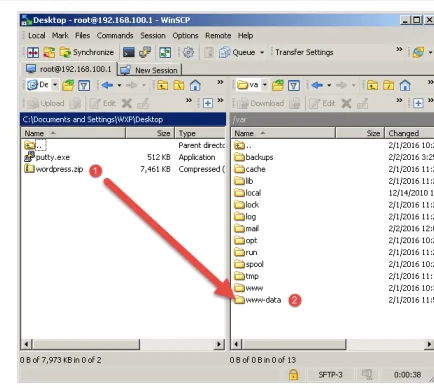This screenshot has height=388, width=434.
Task: Click the remote panel Properties icon
Action: coord(362,104)
